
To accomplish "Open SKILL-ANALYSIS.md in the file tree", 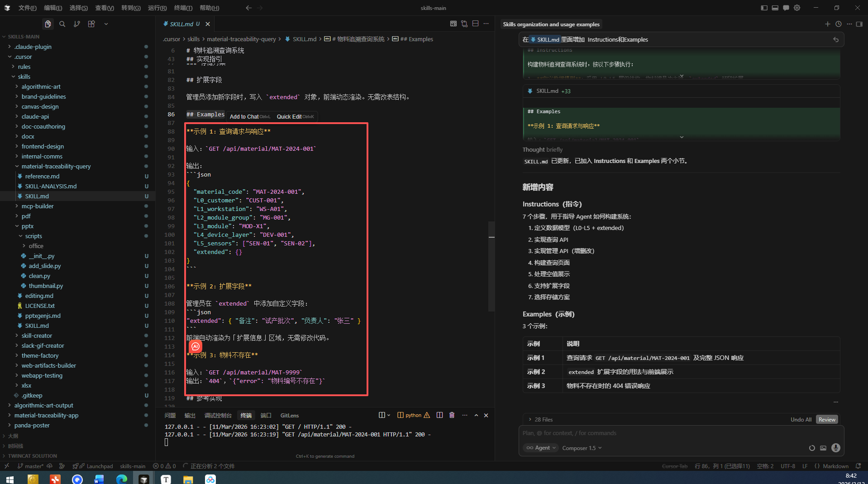I will point(51,186).
